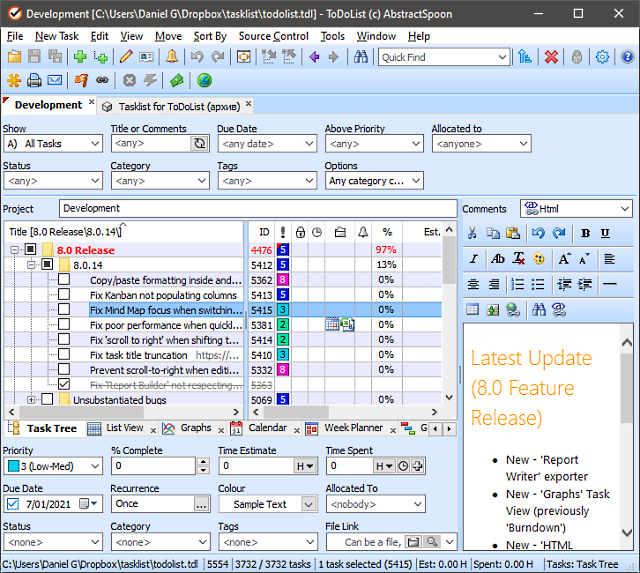Click the pencil Edit Task icon

[126, 56]
